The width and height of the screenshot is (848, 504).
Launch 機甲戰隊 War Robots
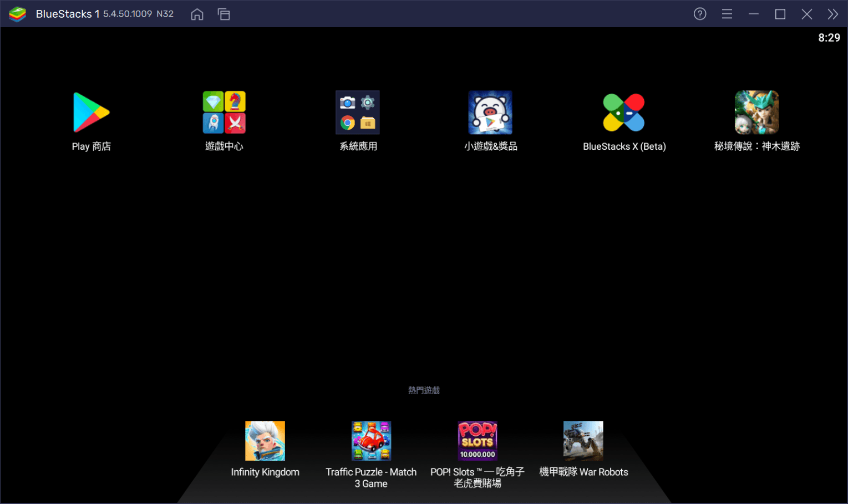[x=583, y=441]
